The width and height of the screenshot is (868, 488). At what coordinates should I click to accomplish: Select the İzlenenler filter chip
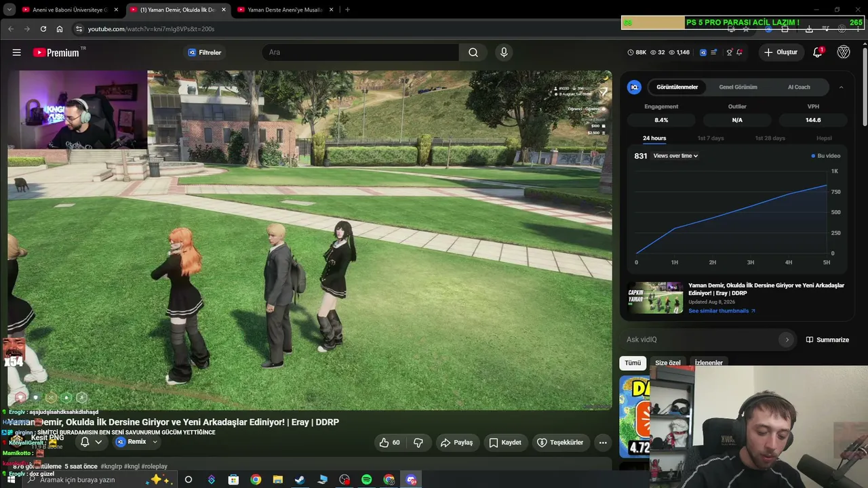click(x=709, y=363)
